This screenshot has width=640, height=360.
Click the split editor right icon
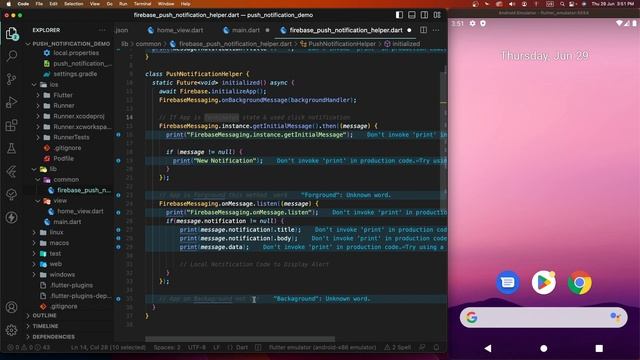423,30
